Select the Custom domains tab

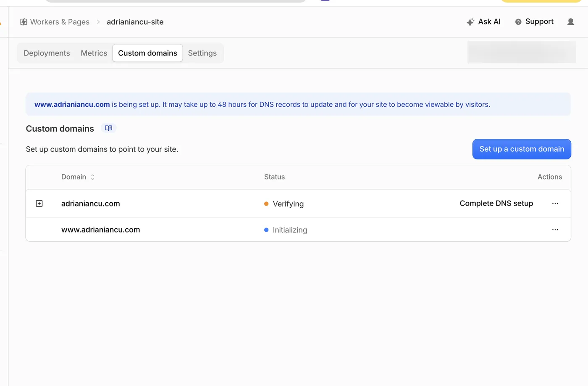click(x=147, y=53)
